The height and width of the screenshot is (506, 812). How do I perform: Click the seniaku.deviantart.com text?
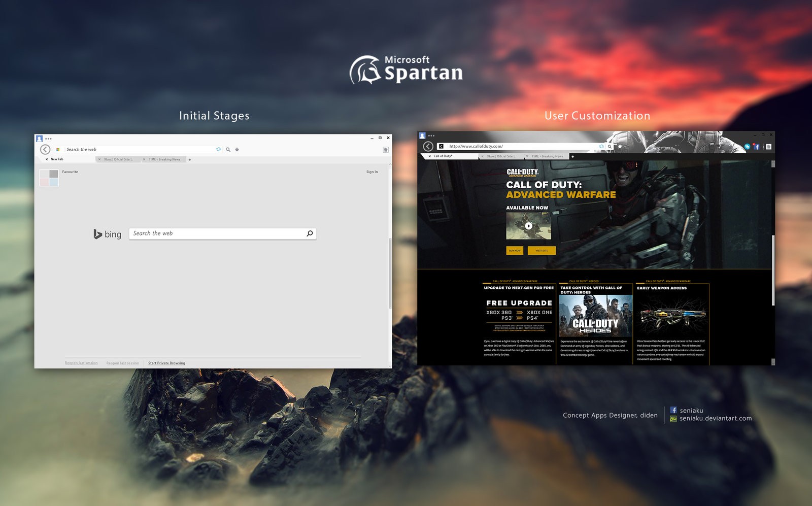click(716, 418)
